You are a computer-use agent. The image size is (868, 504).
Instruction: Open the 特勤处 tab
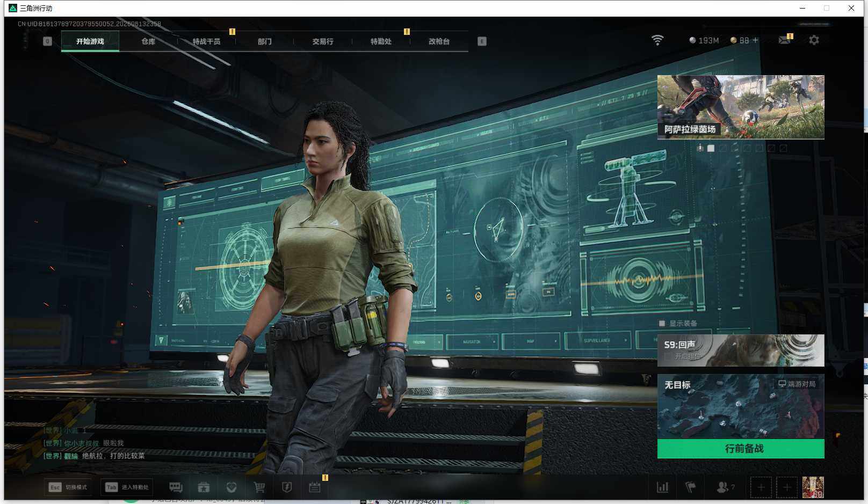click(381, 41)
